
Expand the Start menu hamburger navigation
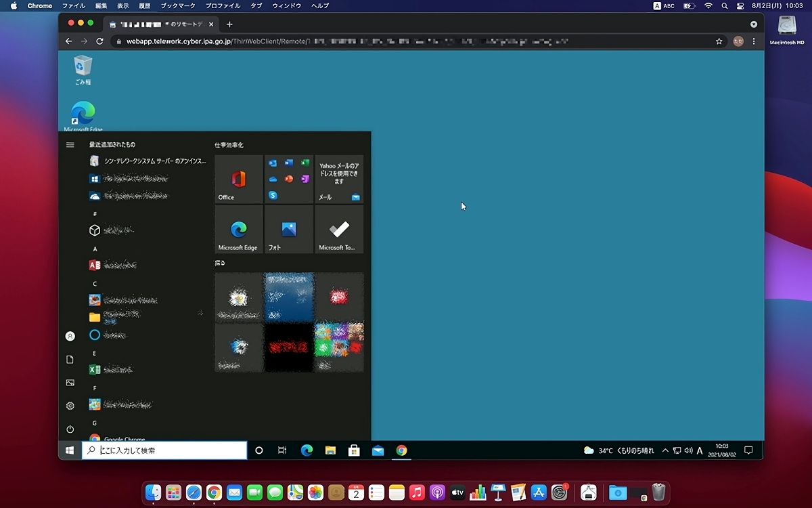(70, 144)
